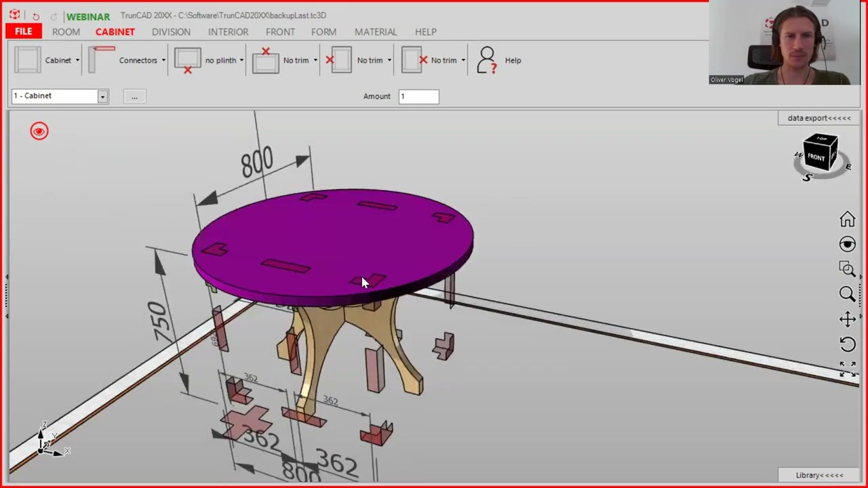868x488 pixels.
Task: Click the 800 dimension above tabletop
Action: click(258, 162)
